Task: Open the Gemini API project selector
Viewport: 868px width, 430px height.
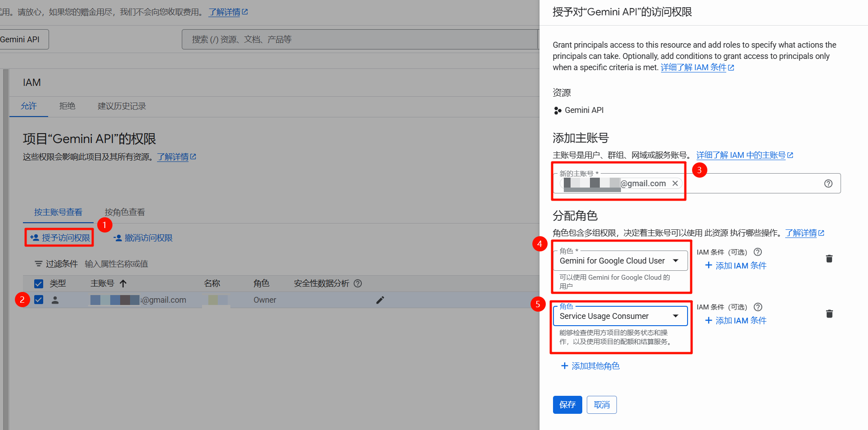Action: [x=22, y=40]
